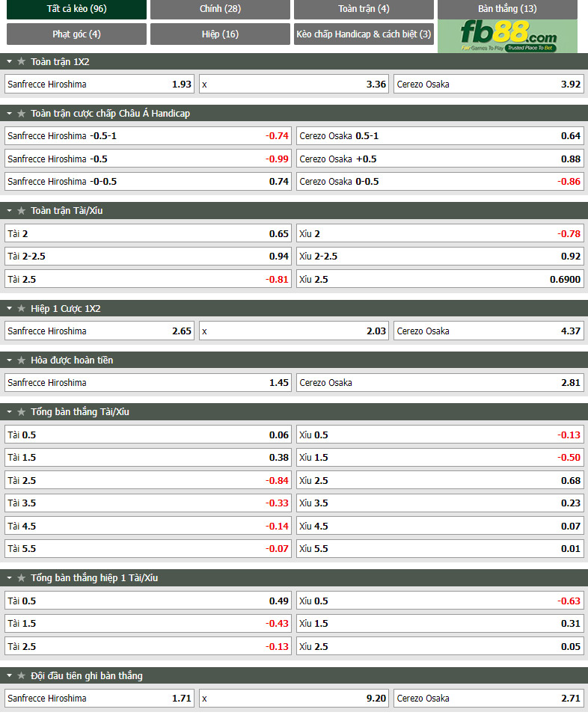Collapse Đội đầu tiên ghi bàn thắng arrow
The width and height of the screenshot is (588, 718).
click(x=9, y=675)
